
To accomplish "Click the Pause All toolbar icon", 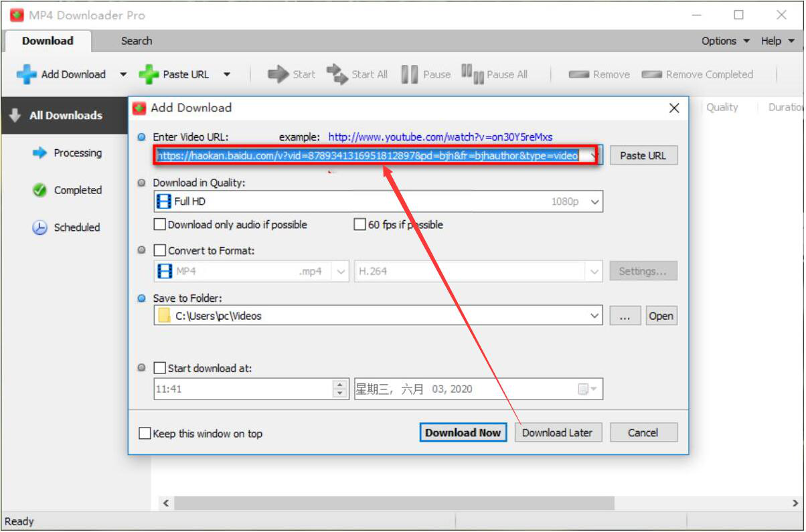I will click(473, 74).
